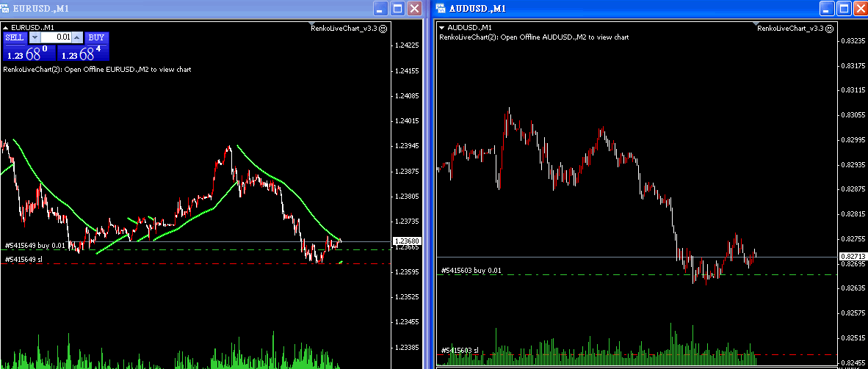Click the 0.83235 value on AUDUSD price scale
The height and width of the screenshot is (369, 868).
[x=853, y=41]
